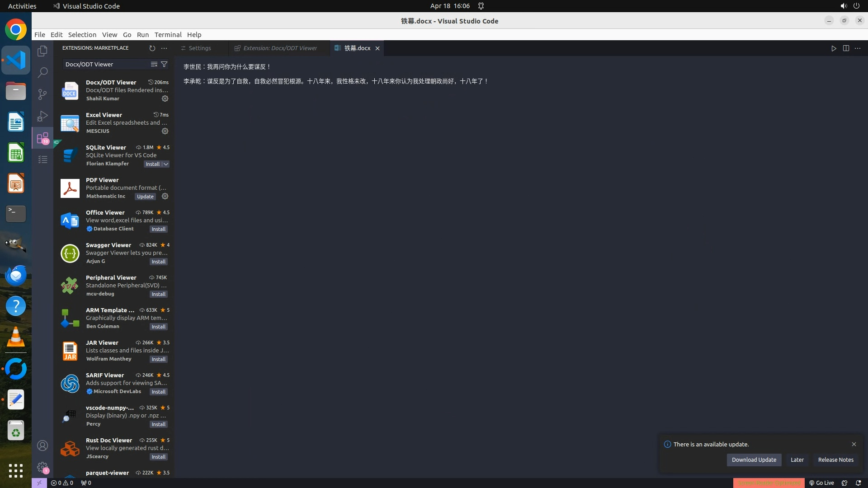Open Accounts icon in activity bar
Screen dimensions: 868x488
(x=42, y=446)
